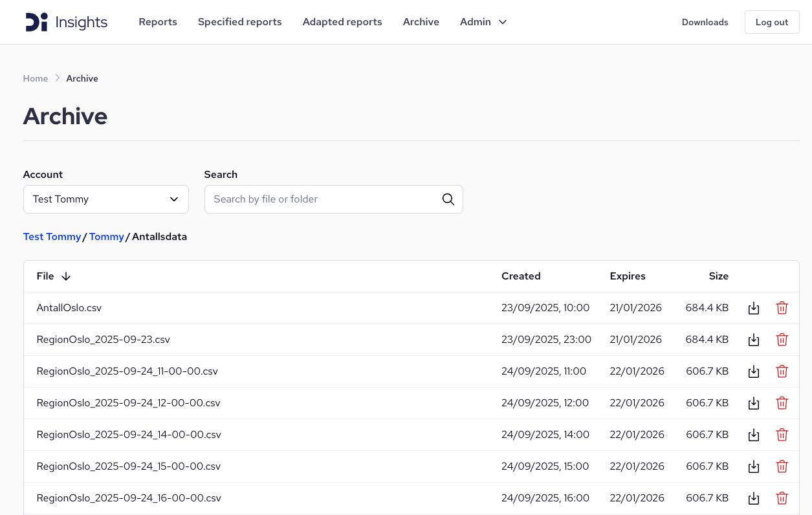The height and width of the screenshot is (515, 812).
Task: Delete the AntallOslo.csv file
Action: [x=782, y=308]
